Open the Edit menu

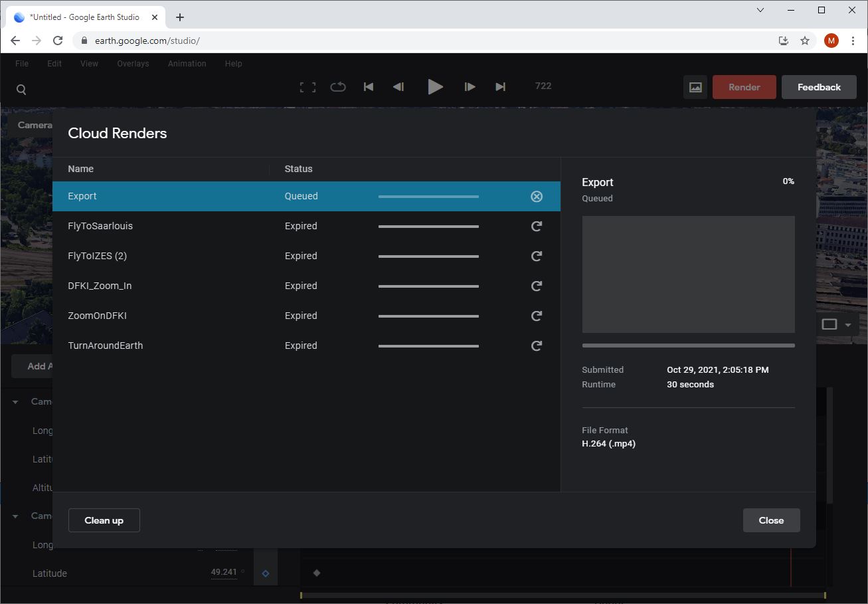coord(54,64)
